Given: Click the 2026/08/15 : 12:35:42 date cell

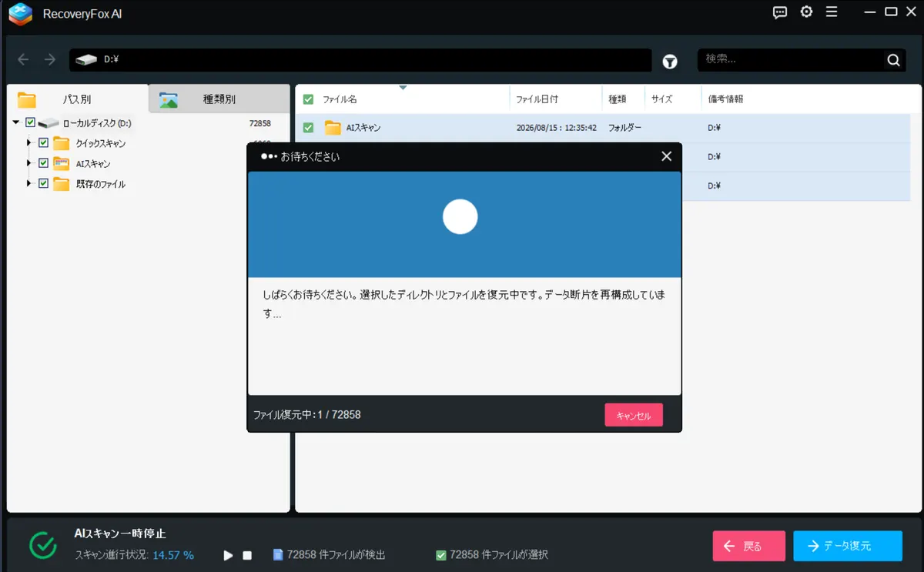Looking at the screenshot, I should (x=557, y=128).
